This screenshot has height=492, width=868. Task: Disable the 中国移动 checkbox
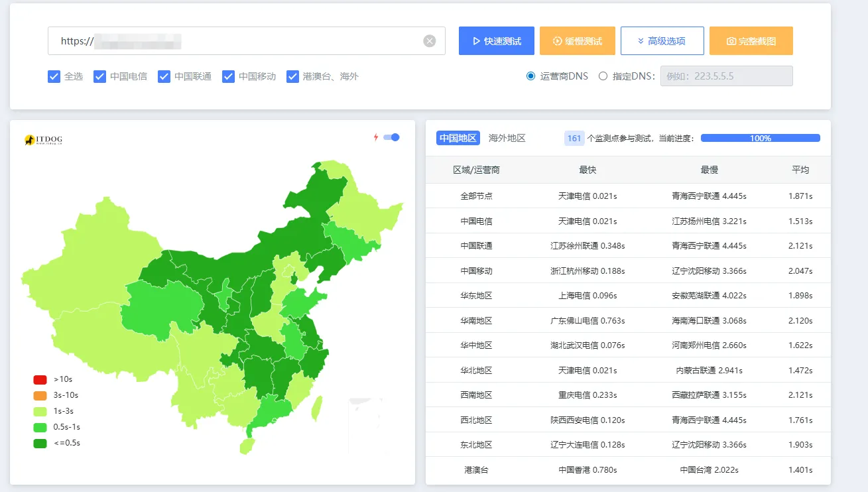coord(229,76)
